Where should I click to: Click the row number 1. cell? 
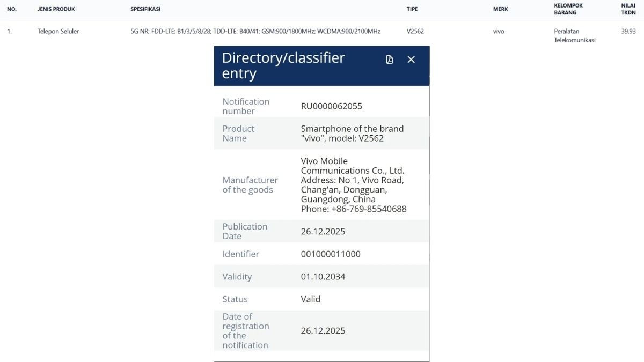pyautogui.click(x=10, y=32)
